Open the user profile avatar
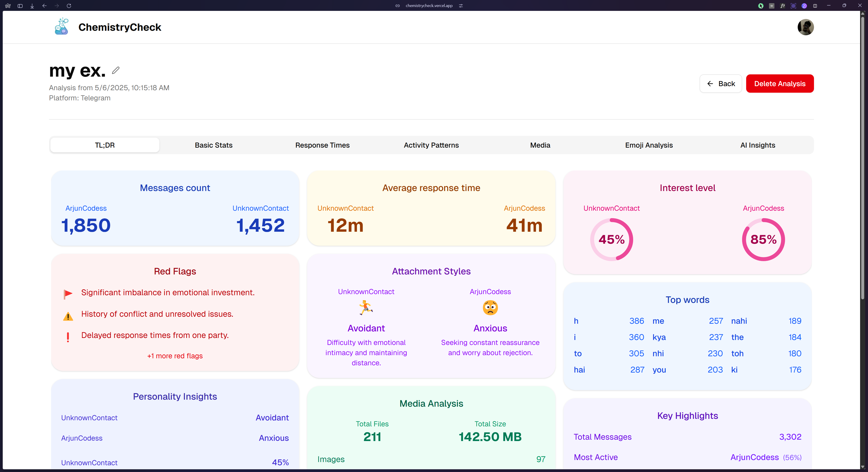This screenshot has width=868, height=472. tap(805, 27)
